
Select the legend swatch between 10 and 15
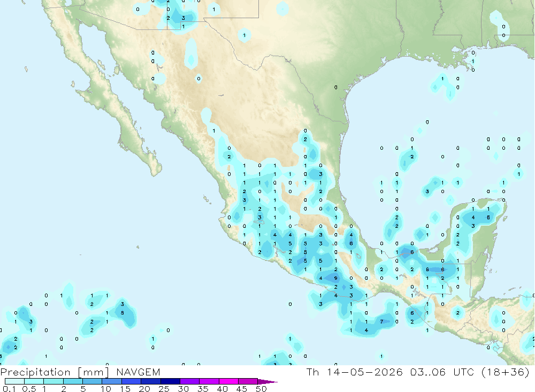pos(112,381)
